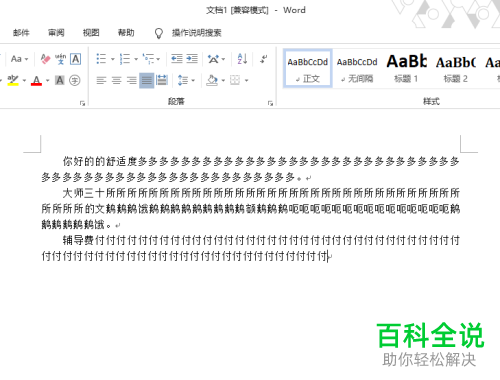Apply borders to paragraph
The image size is (500, 380).
tap(235, 80)
